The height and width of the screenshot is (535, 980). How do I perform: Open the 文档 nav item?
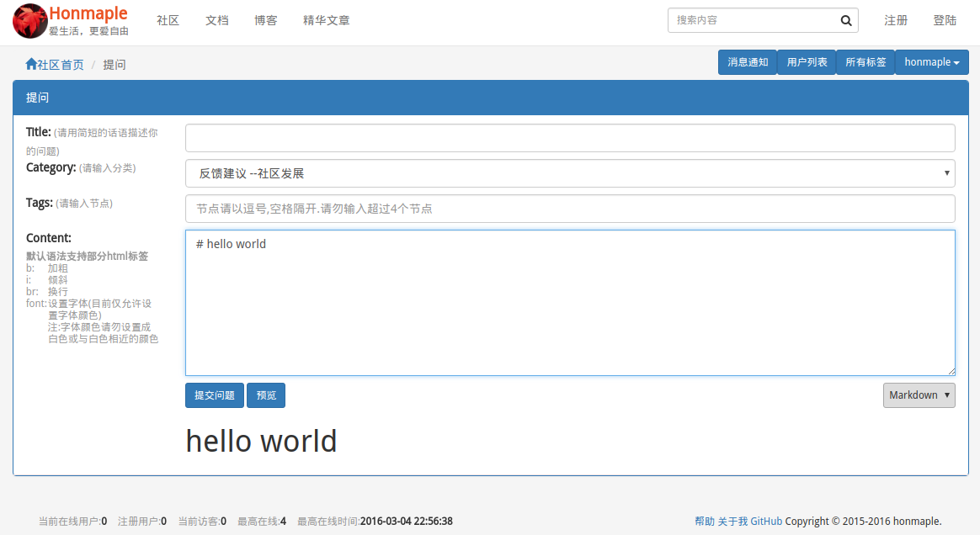click(217, 20)
